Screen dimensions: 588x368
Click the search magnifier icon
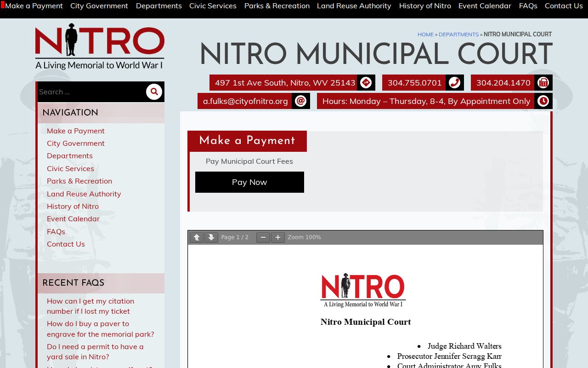click(x=154, y=92)
